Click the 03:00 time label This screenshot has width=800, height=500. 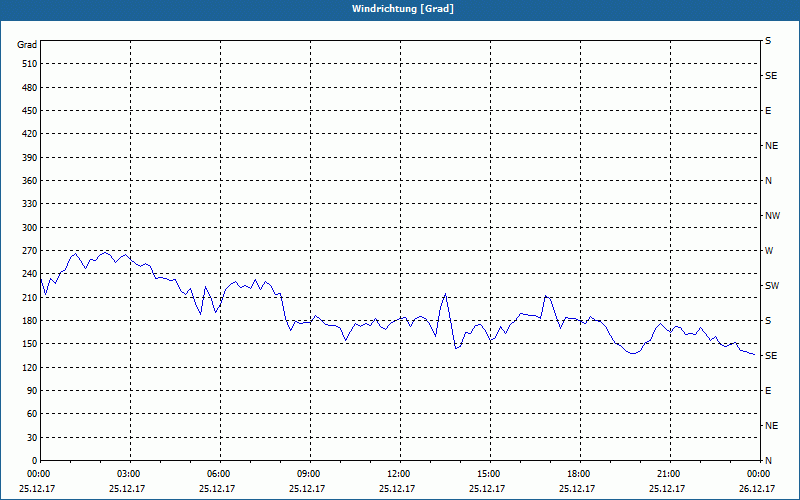click(130, 474)
